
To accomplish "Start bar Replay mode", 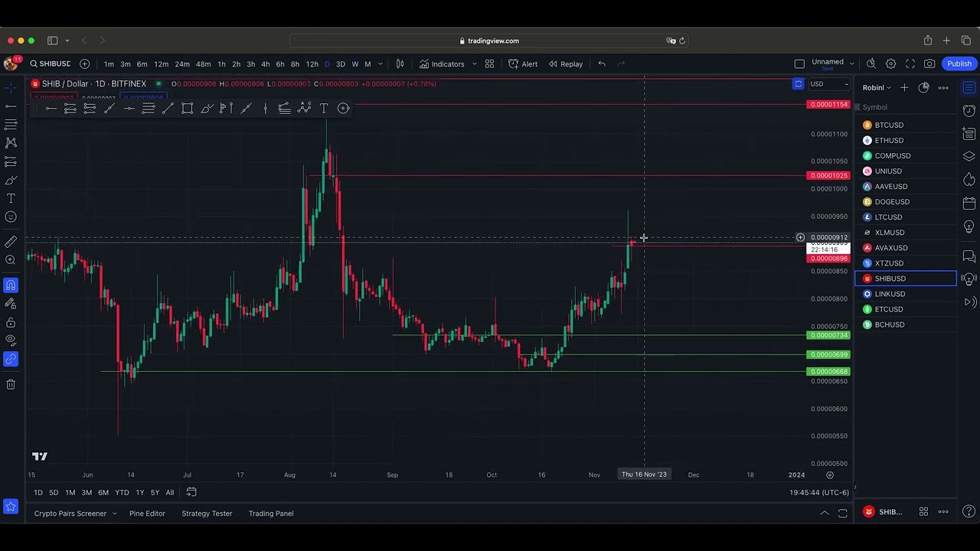I will [x=565, y=64].
